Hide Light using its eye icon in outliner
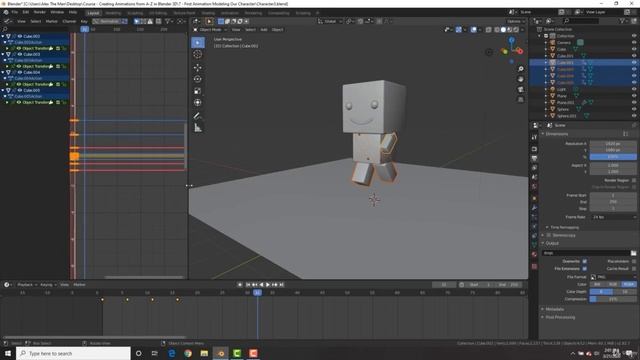The image size is (640, 360). (x=634, y=89)
